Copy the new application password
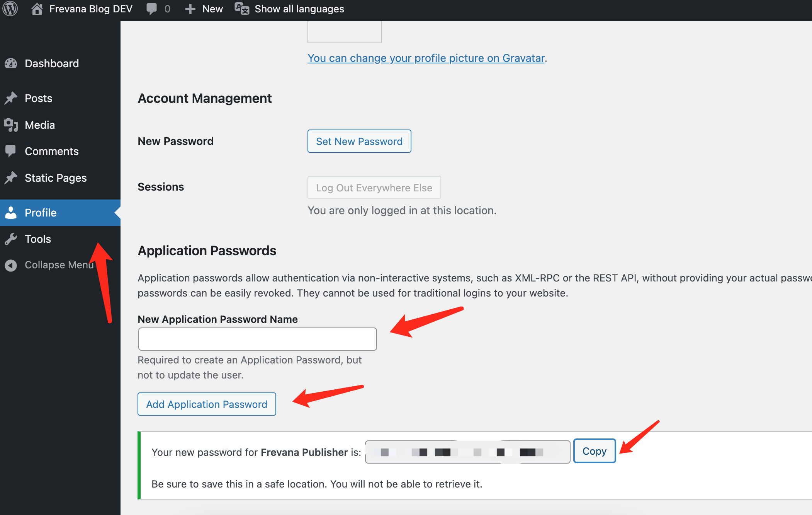Image resolution: width=812 pixels, height=515 pixels. tap(595, 451)
